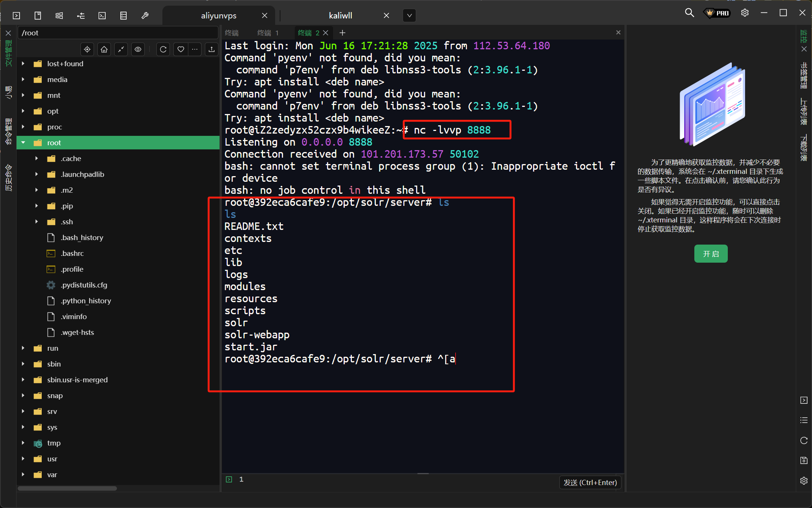Click the /root path input field
Image resolution: width=812 pixels, height=508 pixels.
coord(117,33)
